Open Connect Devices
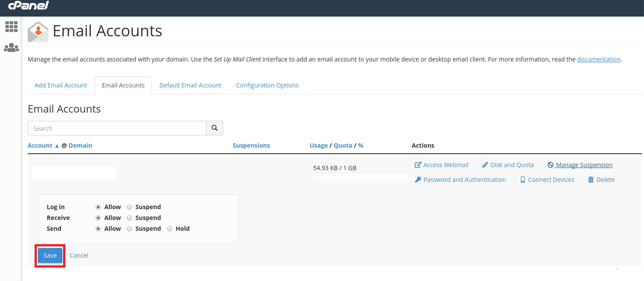Screen dimensions: 644x281 click(x=547, y=180)
